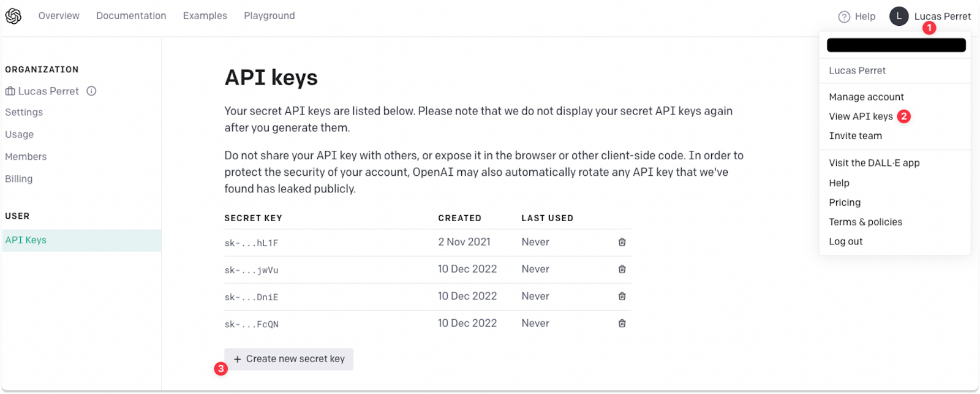The width and height of the screenshot is (980, 394).
Task: Click the API keys page heading
Action: tap(271, 78)
